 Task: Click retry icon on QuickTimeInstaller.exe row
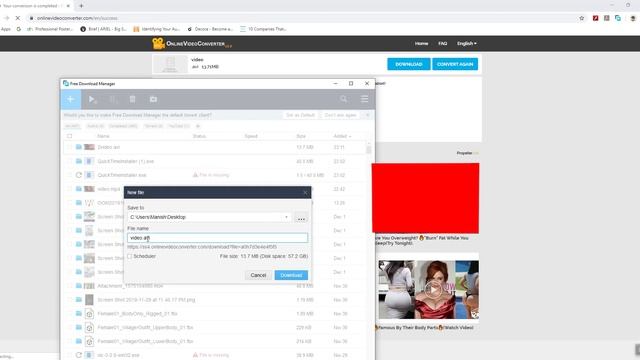coord(79,175)
